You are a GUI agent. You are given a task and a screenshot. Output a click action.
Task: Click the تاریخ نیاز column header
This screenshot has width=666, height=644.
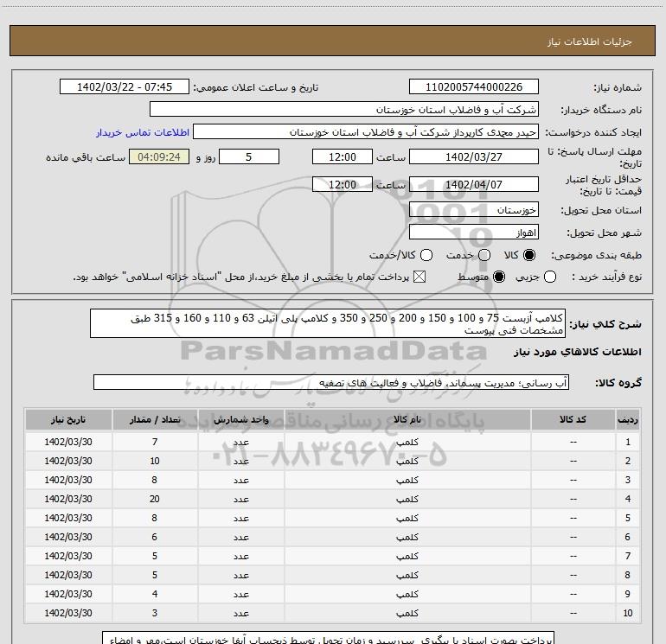[68, 419]
